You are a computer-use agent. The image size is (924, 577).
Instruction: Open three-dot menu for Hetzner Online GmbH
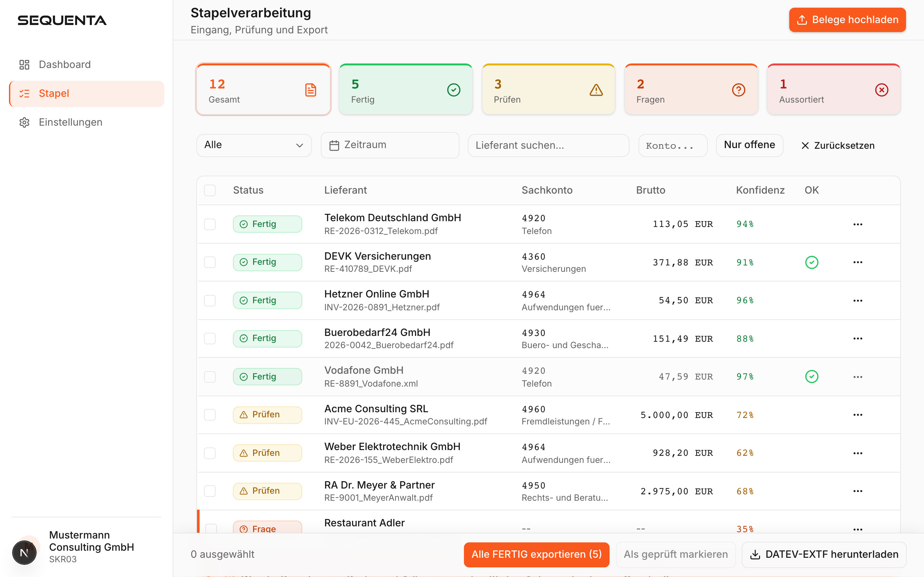(858, 301)
